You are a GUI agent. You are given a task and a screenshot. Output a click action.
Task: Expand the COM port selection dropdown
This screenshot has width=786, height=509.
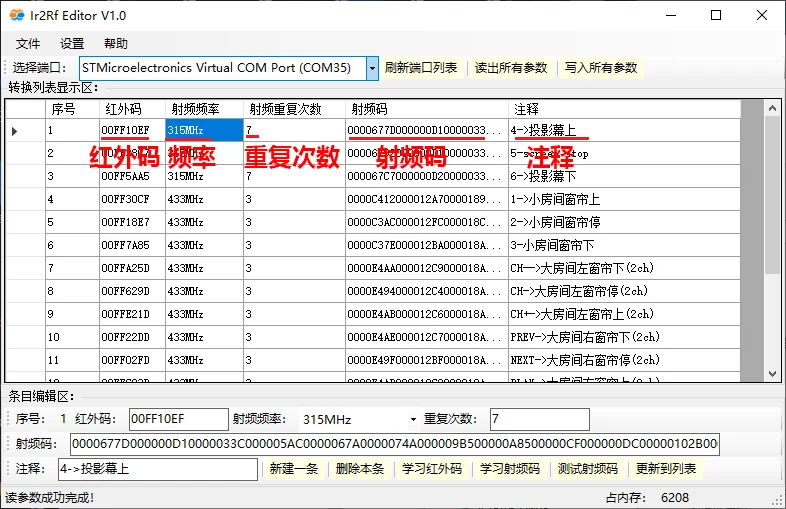click(x=372, y=68)
